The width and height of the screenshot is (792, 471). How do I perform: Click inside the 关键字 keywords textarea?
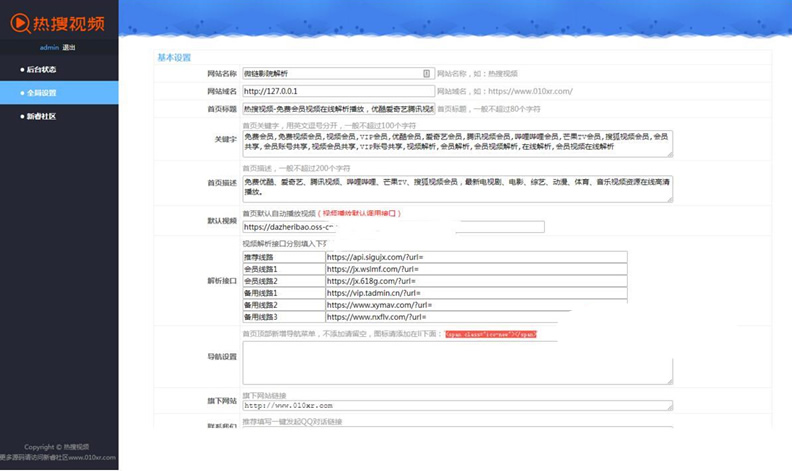[x=457, y=143]
